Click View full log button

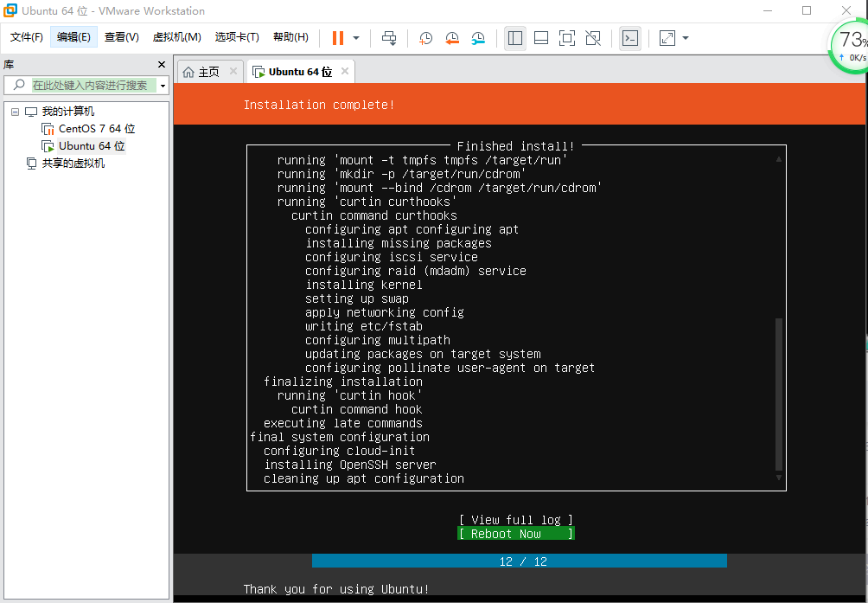516,520
